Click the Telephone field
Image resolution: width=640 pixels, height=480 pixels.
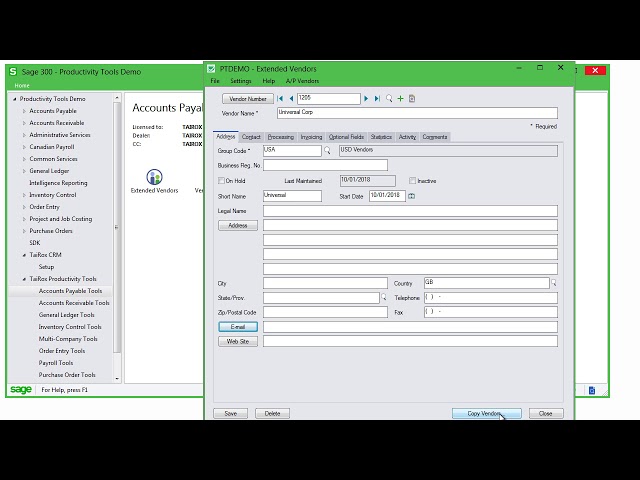coord(491,298)
